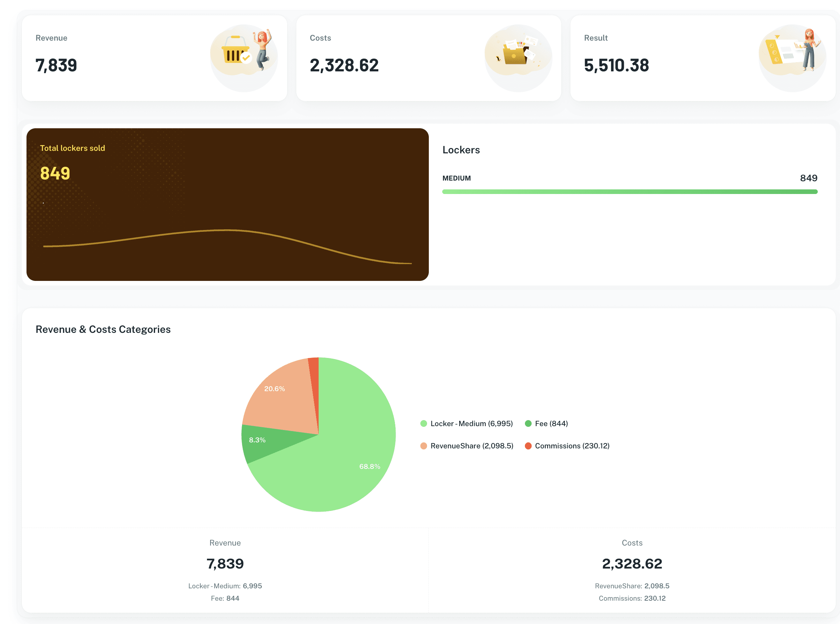The height and width of the screenshot is (624, 840).
Task: Click the Result 5,510.38 value
Action: coord(616,65)
